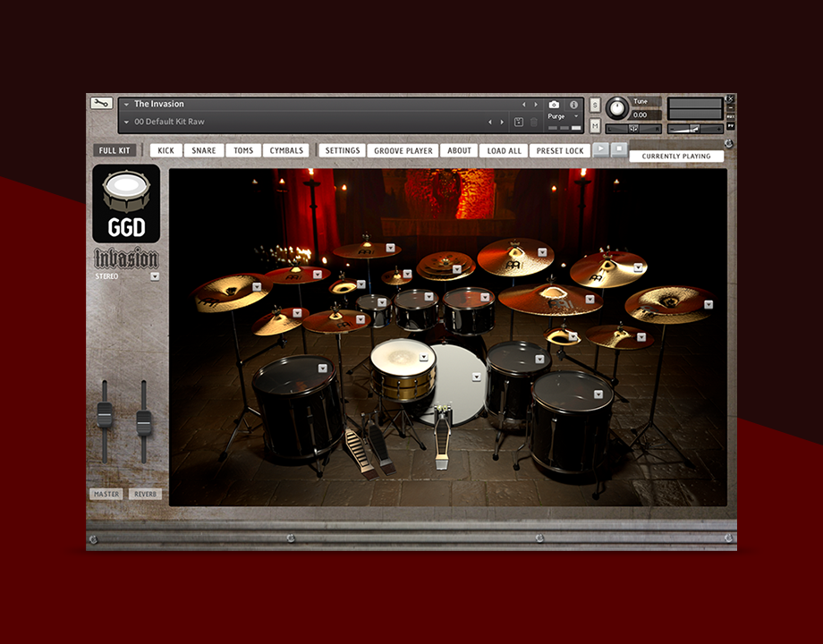Expand The Invasion instrument header
Image resolution: width=823 pixels, height=644 pixels.
coord(126,103)
